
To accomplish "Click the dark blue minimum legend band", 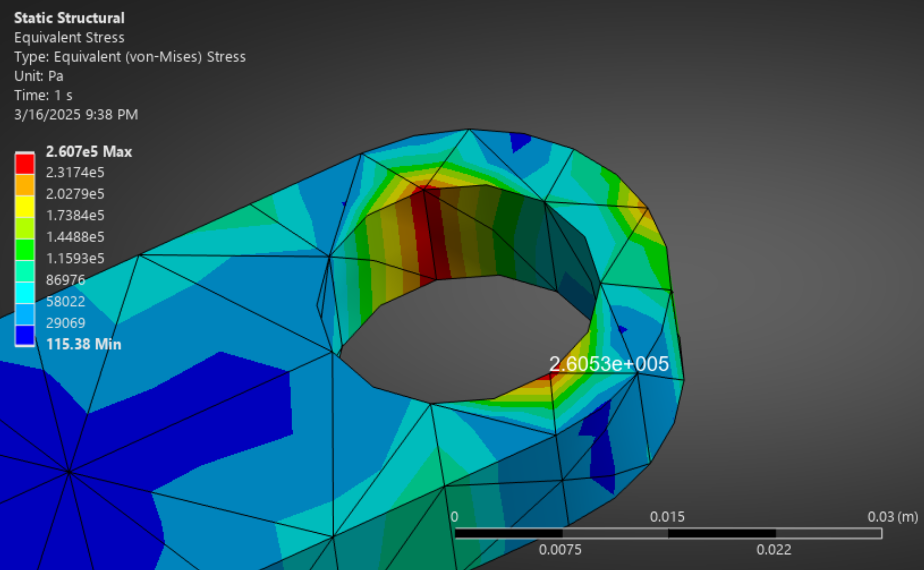I will [x=25, y=335].
